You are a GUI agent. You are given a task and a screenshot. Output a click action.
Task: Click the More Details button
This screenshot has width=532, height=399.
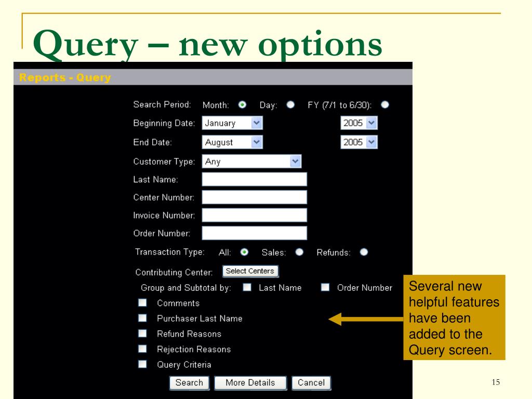(250, 383)
